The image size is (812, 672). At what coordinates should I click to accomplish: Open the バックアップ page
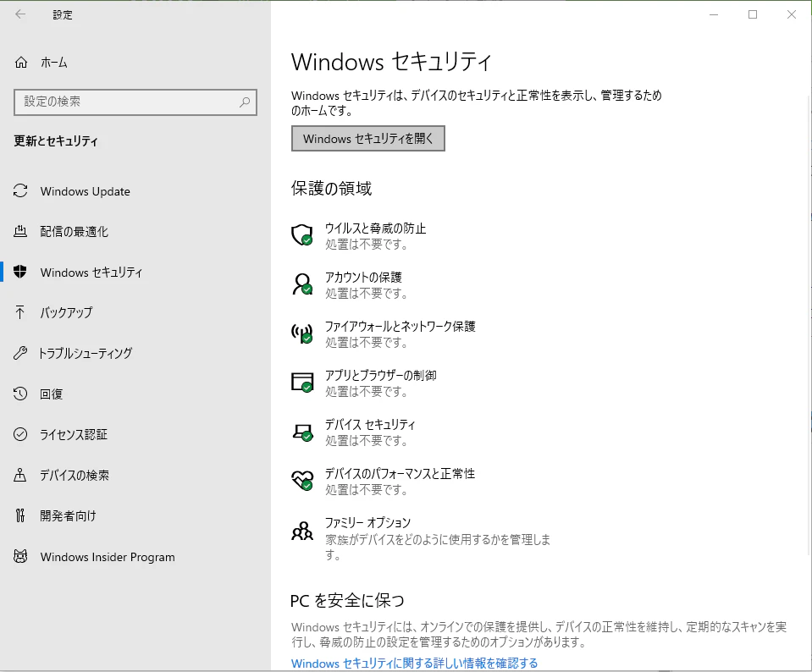click(135, 312)
